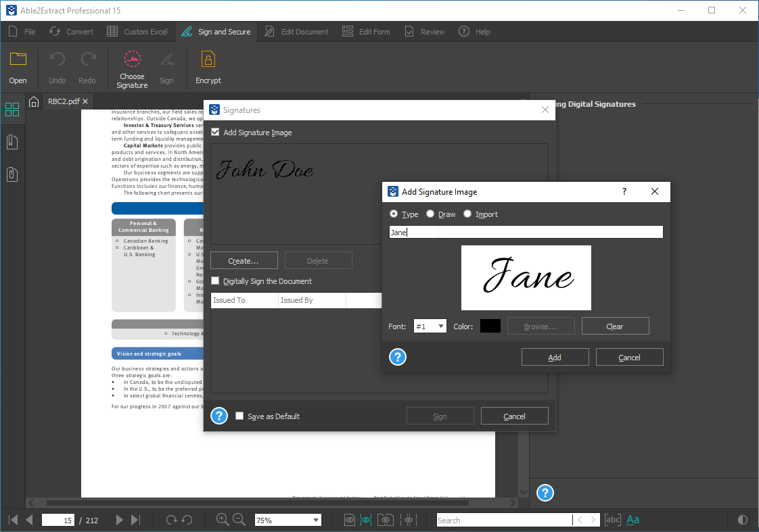This screenshot has height=532, width=759.
Task: Select the Draw radio button
Action: tap(430, 214)
